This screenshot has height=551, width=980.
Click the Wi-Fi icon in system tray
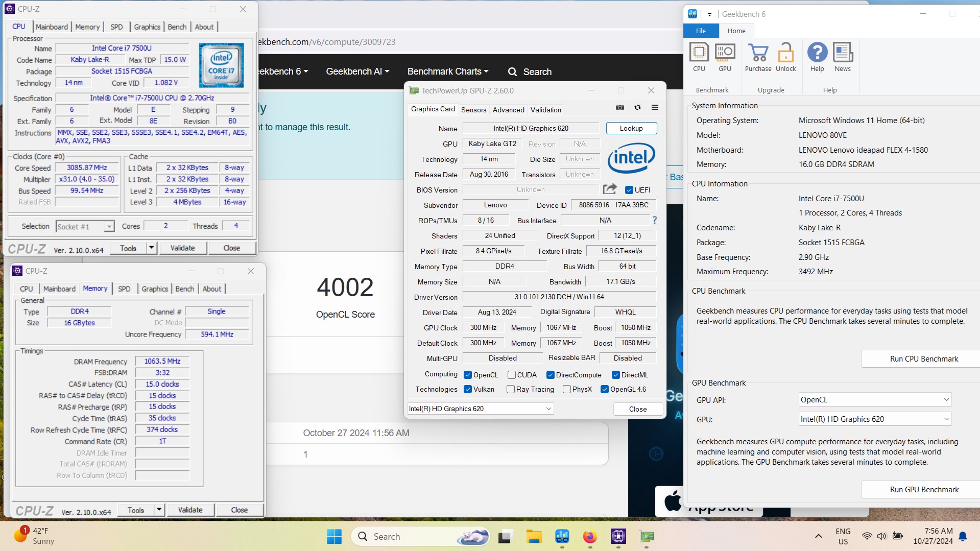[867, 536]
